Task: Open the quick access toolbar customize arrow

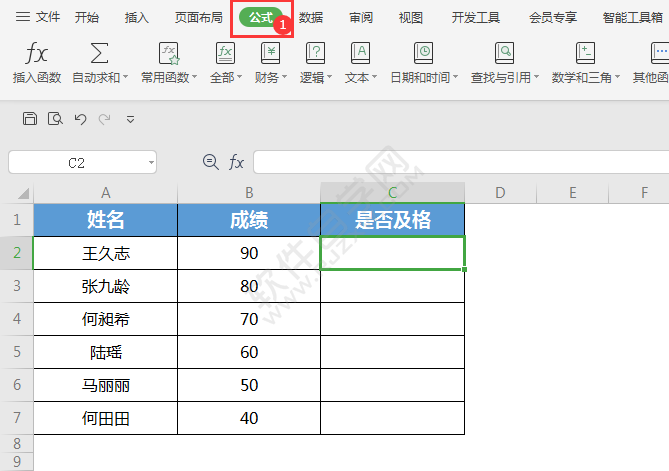Action: click(131, 119)
